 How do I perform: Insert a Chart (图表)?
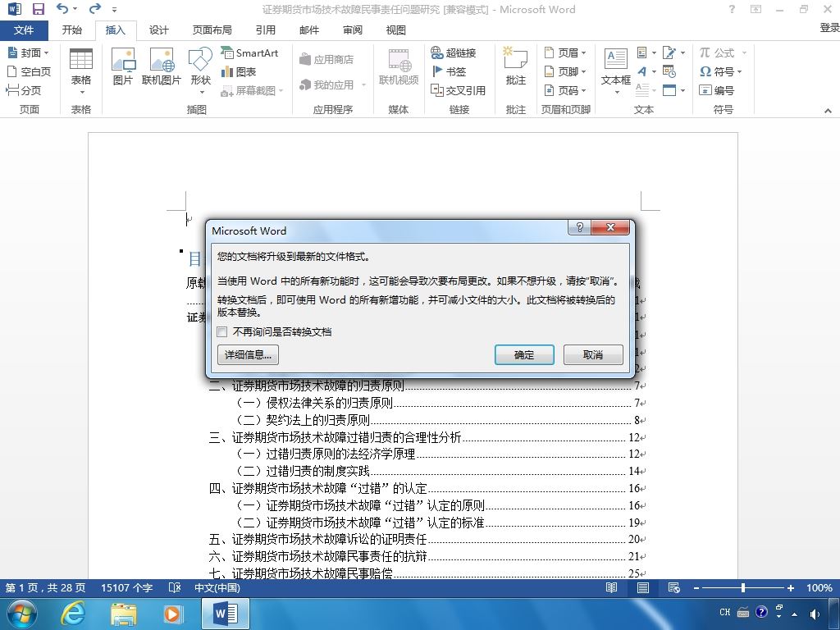click(239, 71)
